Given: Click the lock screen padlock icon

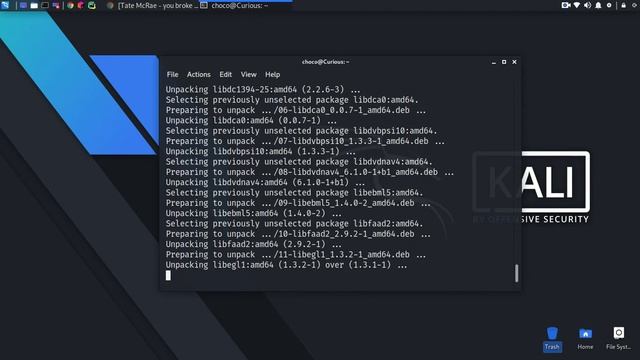Looking at the screenshot, I should [624, 5].
